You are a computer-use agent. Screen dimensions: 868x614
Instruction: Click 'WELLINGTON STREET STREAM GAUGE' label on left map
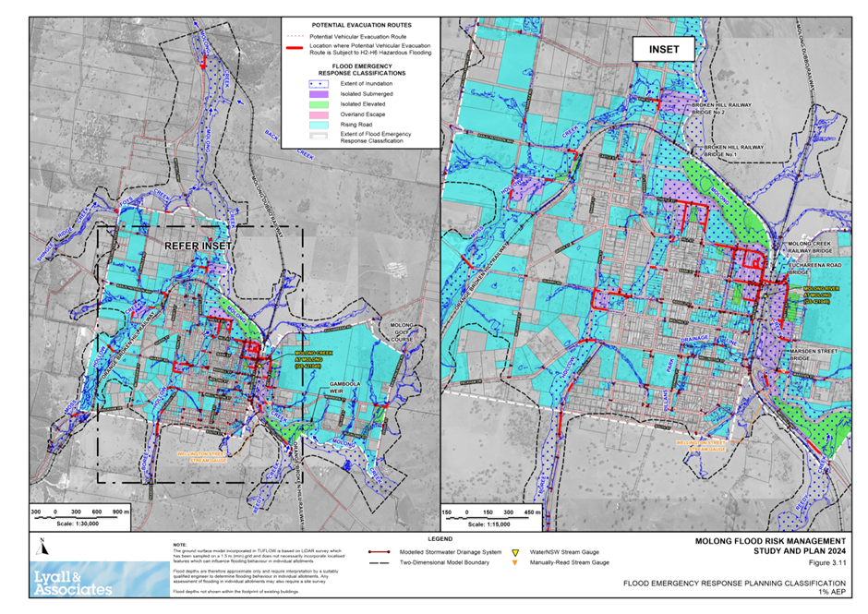click(x=202, y=457)
